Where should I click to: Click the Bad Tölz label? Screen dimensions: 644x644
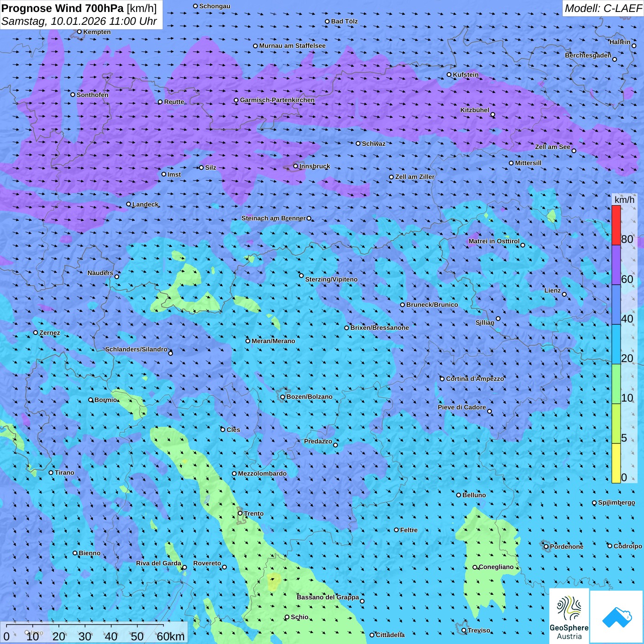coord(344,21)
